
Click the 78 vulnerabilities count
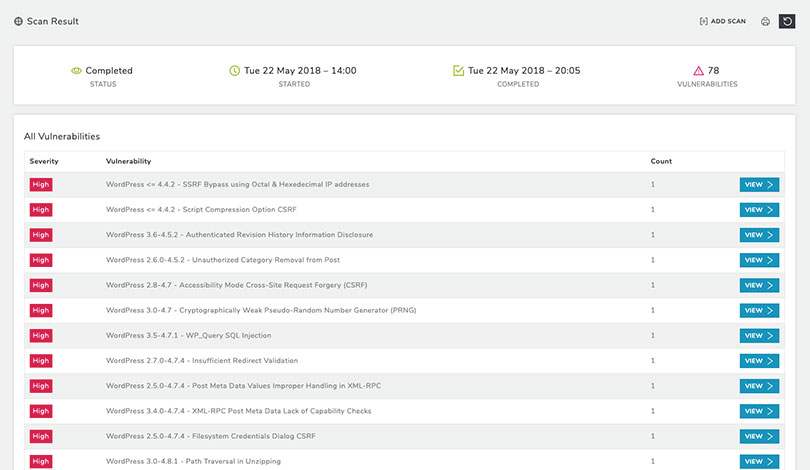[713, 71]
